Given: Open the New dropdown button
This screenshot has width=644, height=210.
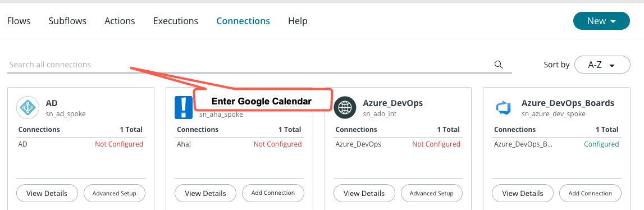Looking at the screenshot, I should 601,21.
